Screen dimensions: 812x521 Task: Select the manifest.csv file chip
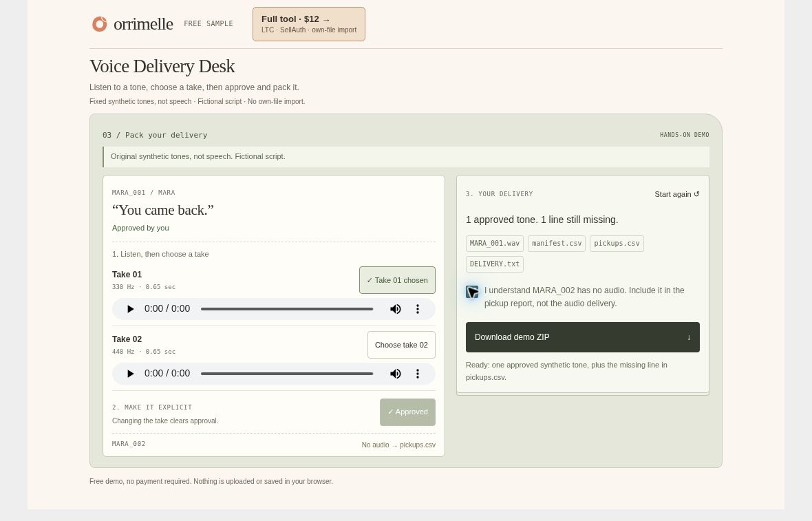tap(557, 244)
